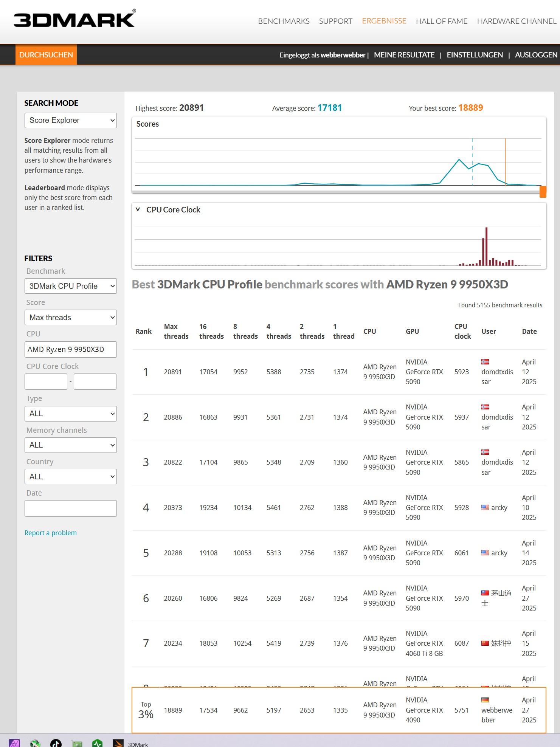Open MEINE RESULTATE
The height and width of the screenshot is (747, 560).
point(404,55)
